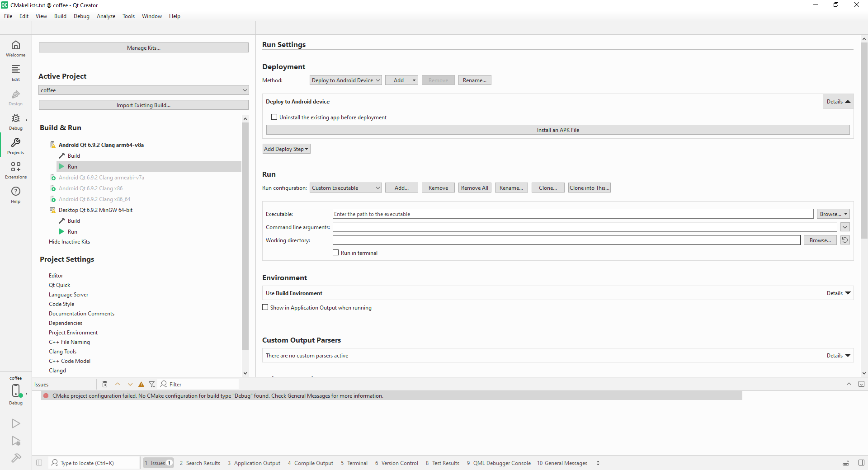Clear the Issues pane with trash icon
Image resolution: width=868 pixels, height=470 pixels.
(x=105, y=384)
